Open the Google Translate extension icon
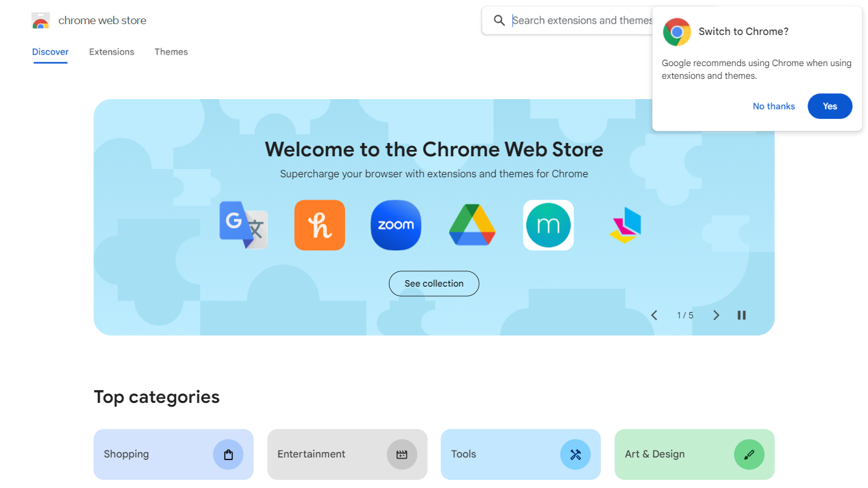 pos(243,225)
